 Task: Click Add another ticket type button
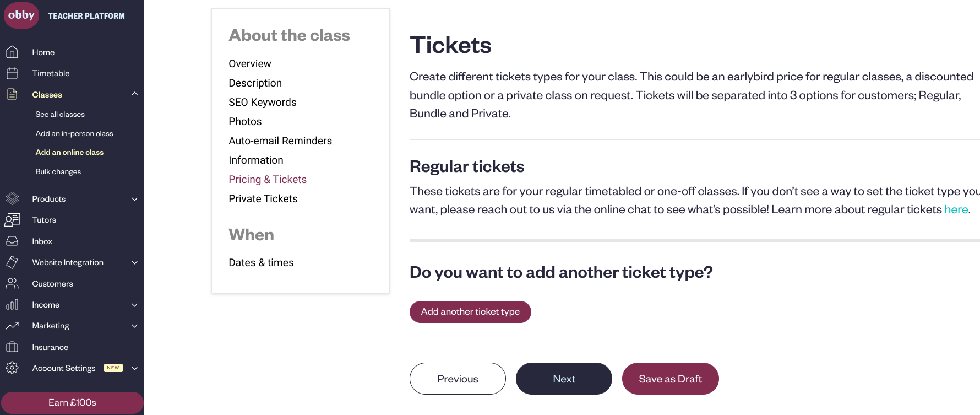click(x=470, y=312)
